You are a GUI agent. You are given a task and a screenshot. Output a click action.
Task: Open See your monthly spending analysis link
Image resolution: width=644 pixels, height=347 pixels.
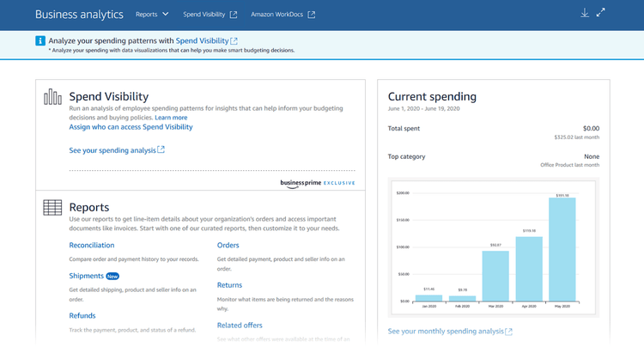point(446,332)
